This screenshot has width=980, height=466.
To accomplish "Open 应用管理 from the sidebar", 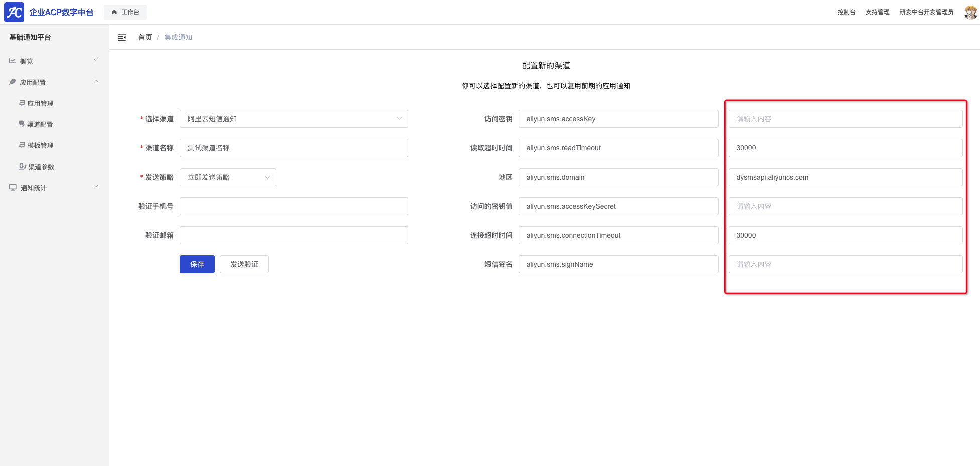I will (40, 103).
